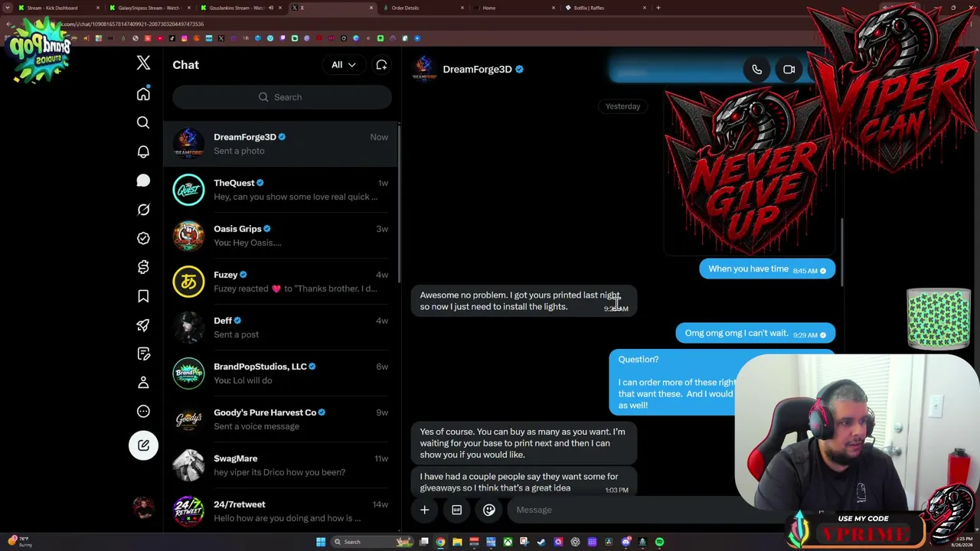Click the compose Post button
The image size is (980, 551).
click(x=143, y=445)
